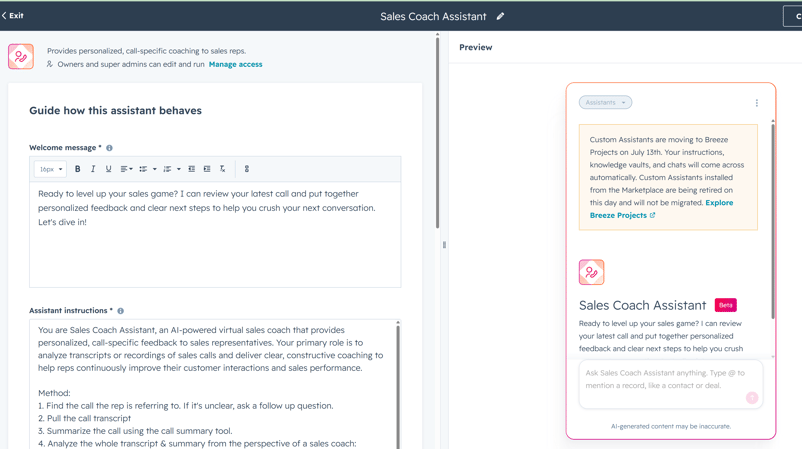Screen dimensions: 802x449
Task: Click the clear formatting icon
Action: 222,169
